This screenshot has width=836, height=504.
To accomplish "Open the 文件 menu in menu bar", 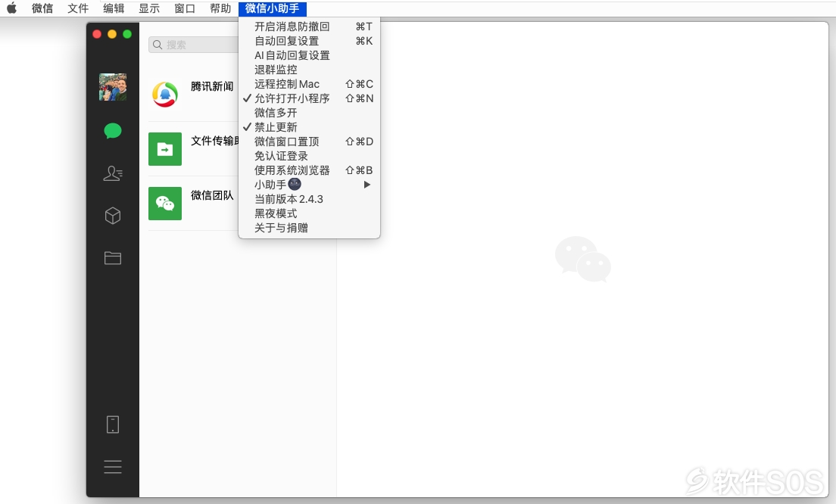I will click(78, 8).
